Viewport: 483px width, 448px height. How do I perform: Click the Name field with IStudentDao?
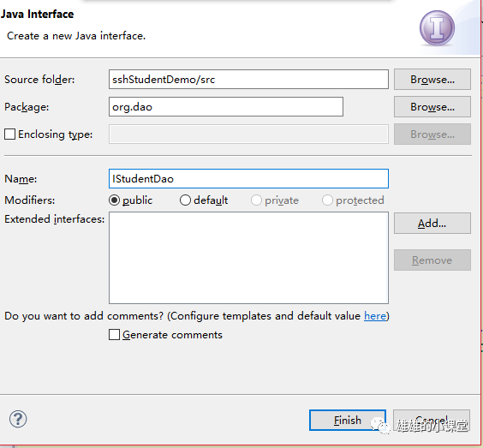coord(248,178)
